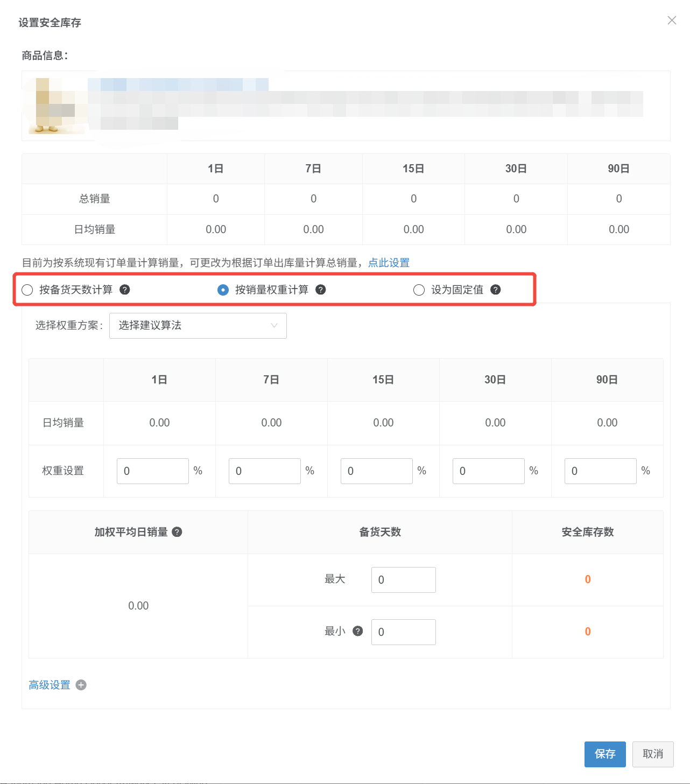Click the 保存 button
Screen dimensions: 690x784
605,754
